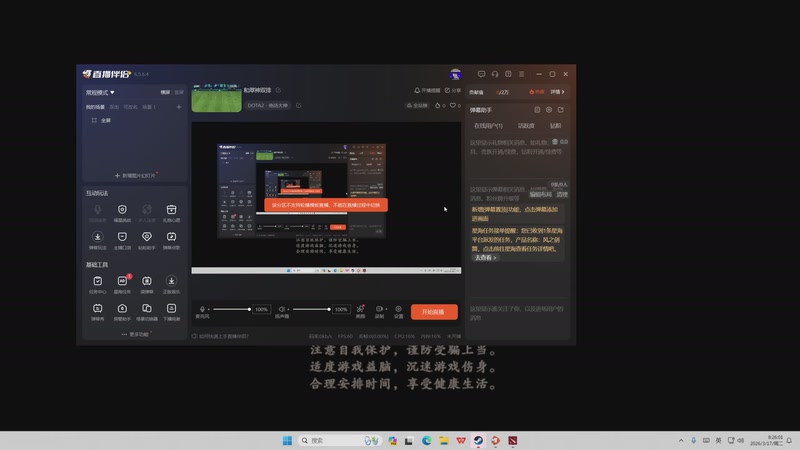
Task: Click microphone 100% volume field
Action: pyautogui.click(x=261, y=309)
